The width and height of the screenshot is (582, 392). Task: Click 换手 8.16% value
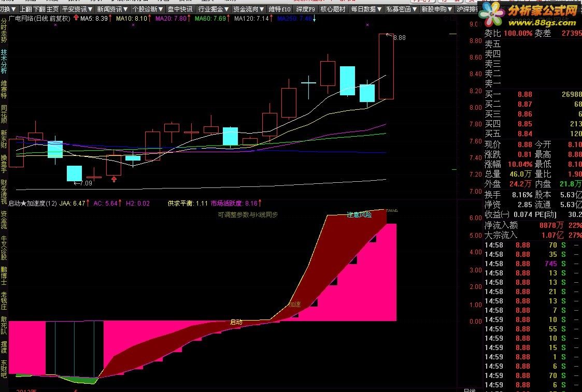tap(522, 195)
